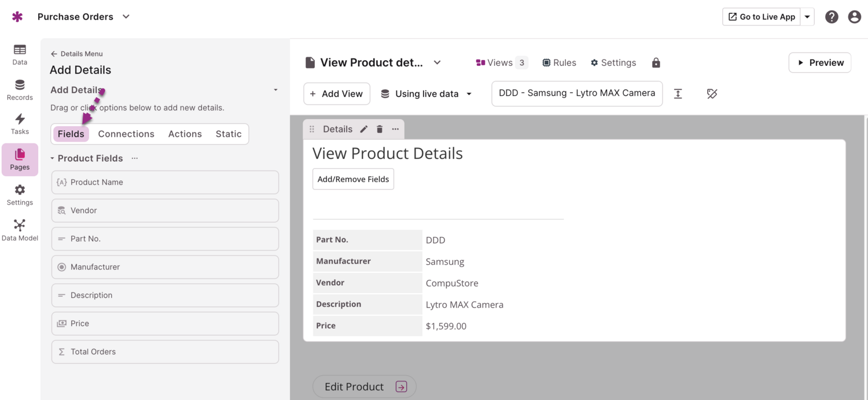Open the Data section in sidebar

(x=20, y=54)
